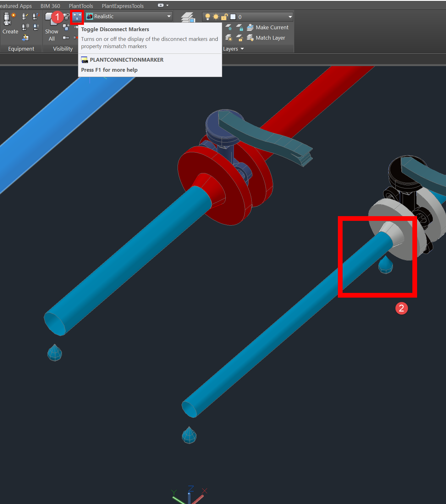Click the modify equipment pencil icon
Screen dimensions: 446x504
(25, 16)
